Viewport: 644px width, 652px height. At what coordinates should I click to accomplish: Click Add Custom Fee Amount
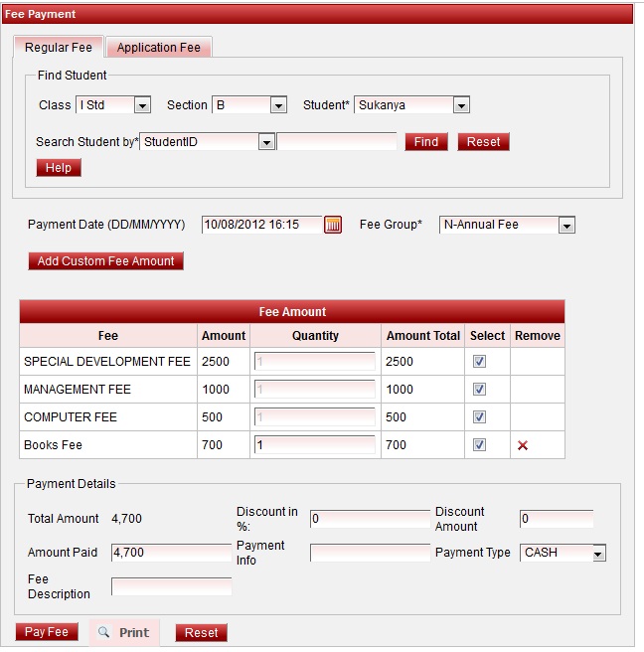point(106,261)
